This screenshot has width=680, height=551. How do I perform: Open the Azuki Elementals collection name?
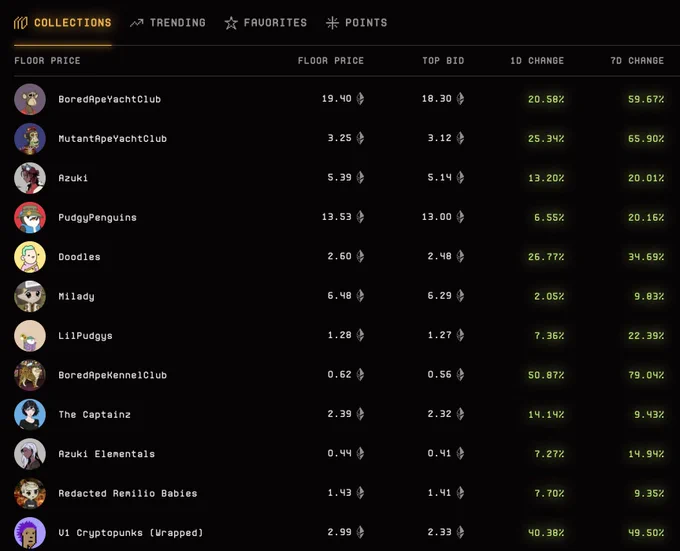point(107,454)
